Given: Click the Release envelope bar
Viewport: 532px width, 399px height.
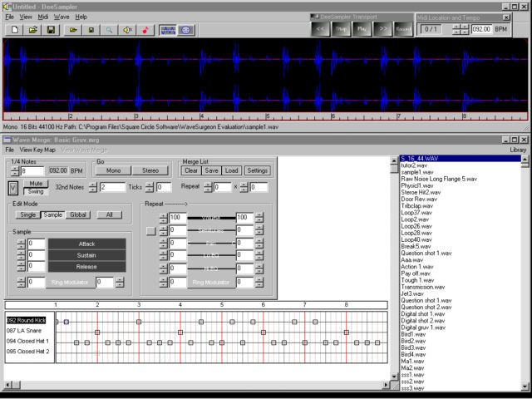Looking at the screenshot, I should click(x=86, y=267).
